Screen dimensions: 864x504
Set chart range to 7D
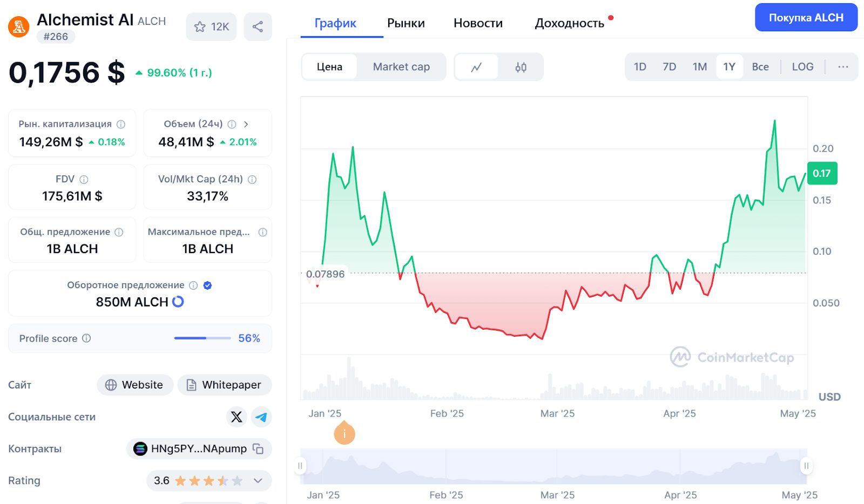click(669, 67)
